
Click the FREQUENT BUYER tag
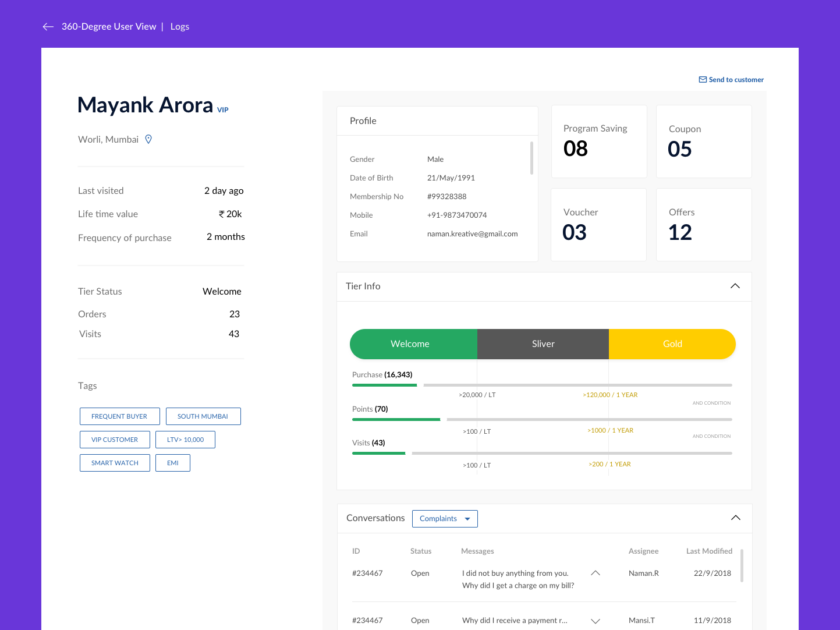tap(119, 416)
